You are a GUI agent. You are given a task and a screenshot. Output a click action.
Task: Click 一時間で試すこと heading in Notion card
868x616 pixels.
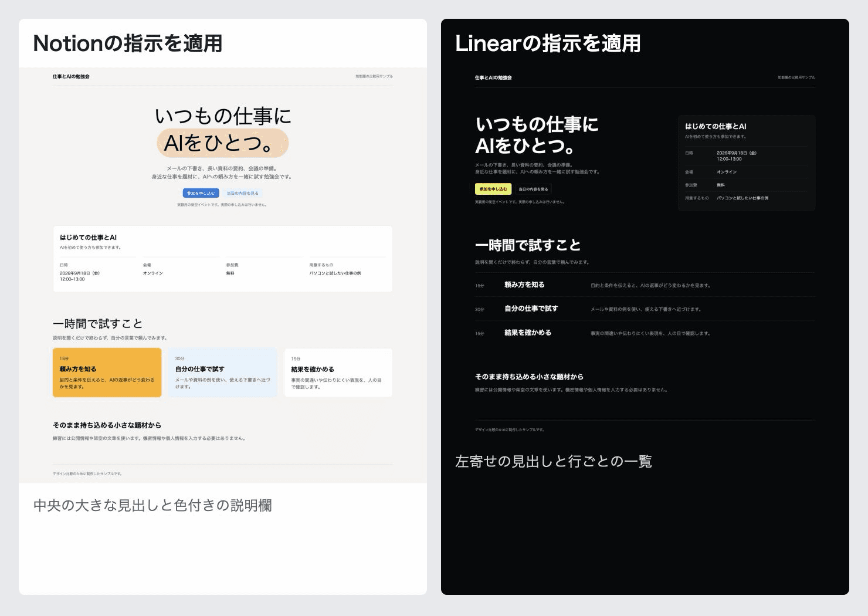coord(98,324)
